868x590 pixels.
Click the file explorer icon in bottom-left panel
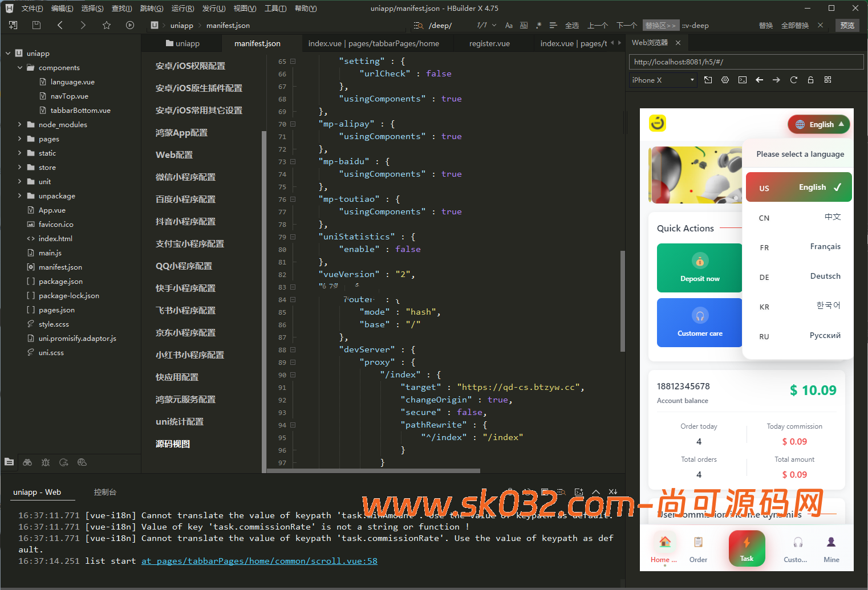tap(9, 462)
